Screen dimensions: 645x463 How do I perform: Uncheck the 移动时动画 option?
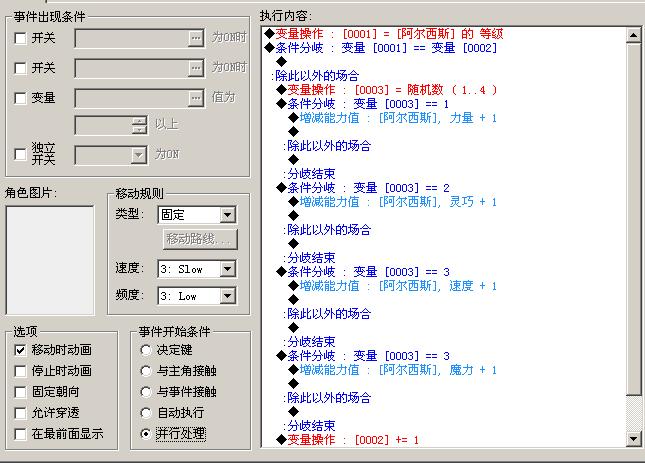[x=20, y=350]
